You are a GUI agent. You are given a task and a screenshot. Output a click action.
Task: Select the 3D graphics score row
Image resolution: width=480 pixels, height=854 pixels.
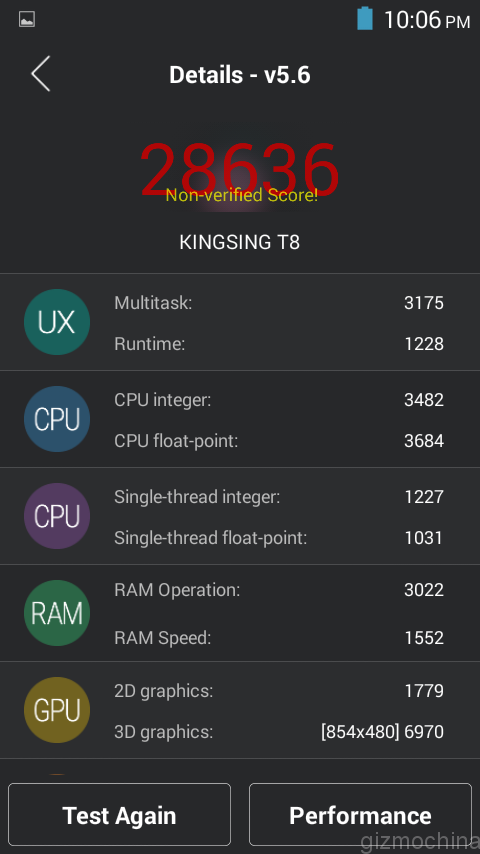(x=279, y=731)
